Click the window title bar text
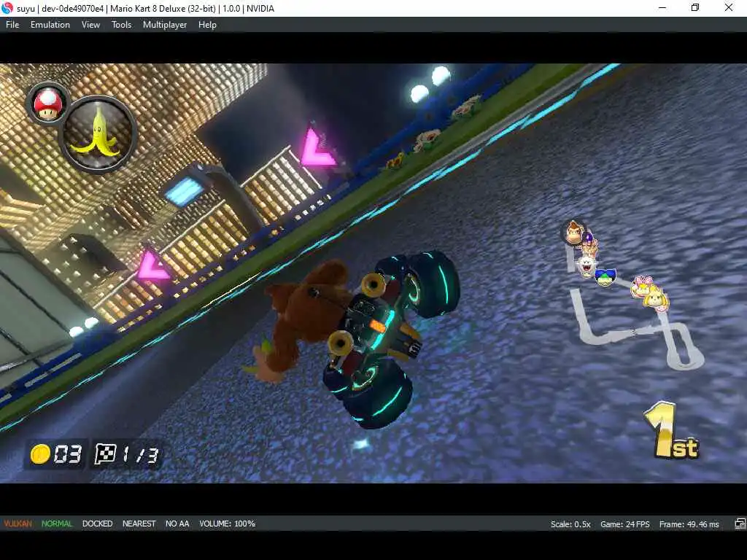This screenshot has width=747, height=560. click(x=145, y=8)
